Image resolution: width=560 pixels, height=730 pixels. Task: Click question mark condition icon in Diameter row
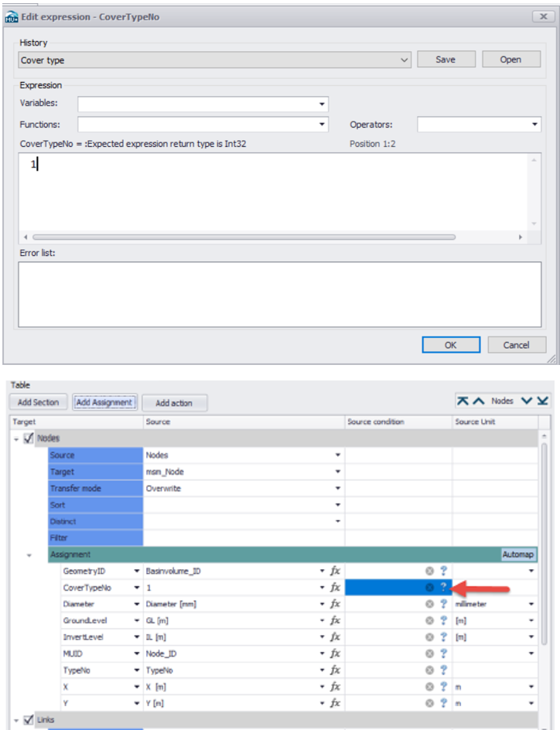(444, 604)
